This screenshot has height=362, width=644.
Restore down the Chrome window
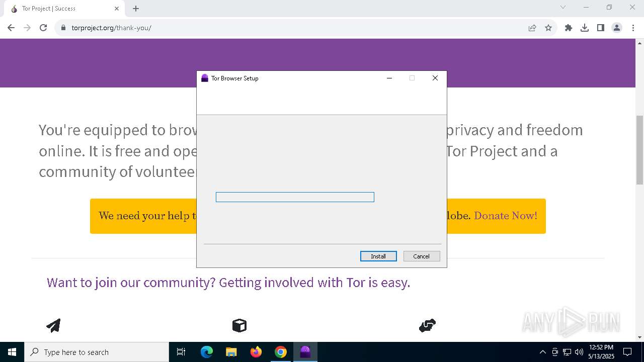(609, 7)
